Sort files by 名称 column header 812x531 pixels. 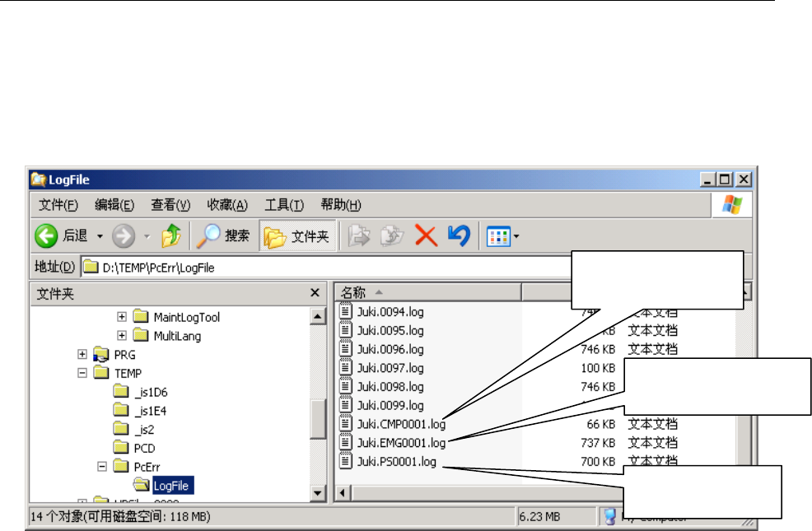pos(427,292)
